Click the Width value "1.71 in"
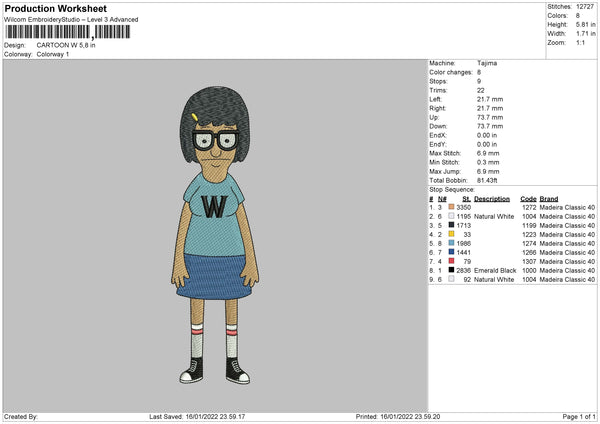The height and width of the screenshot is (424, 600). tap(585, 34)
